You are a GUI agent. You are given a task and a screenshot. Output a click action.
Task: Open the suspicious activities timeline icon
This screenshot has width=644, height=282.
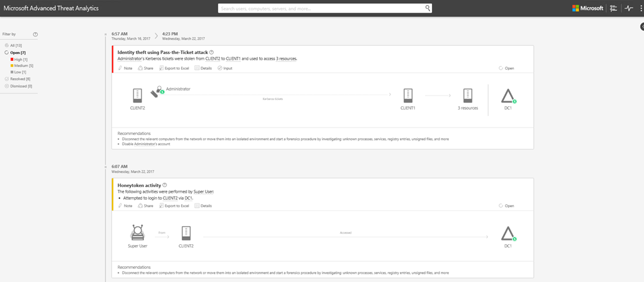coord(614,8)
